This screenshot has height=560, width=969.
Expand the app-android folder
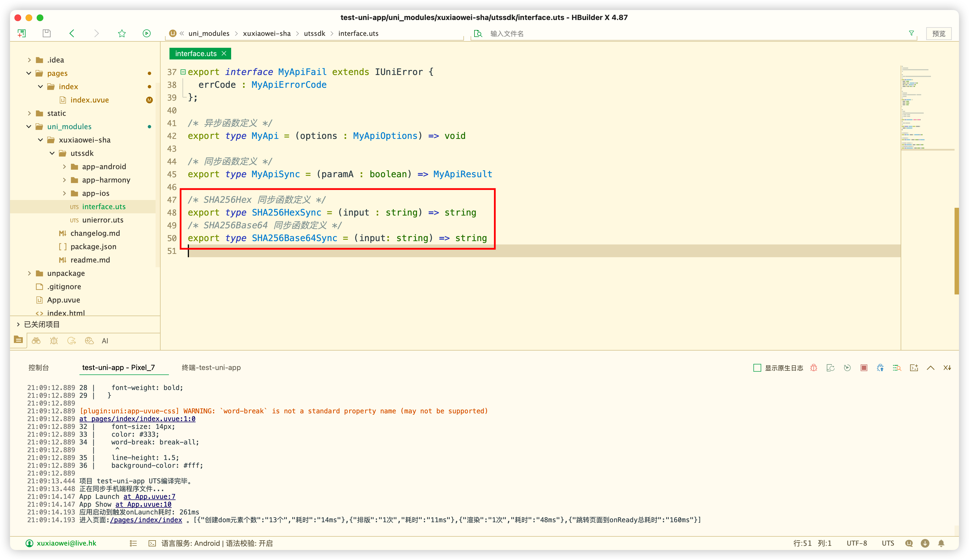click(64, 166)
